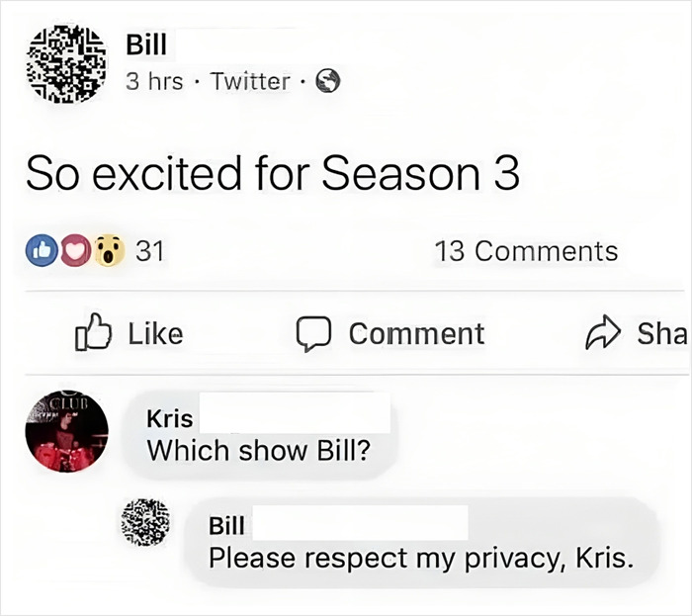Open the 13 Comments link
Image resolution: width=692 pixels, height=616 pixels.
[x=526, y=251]
